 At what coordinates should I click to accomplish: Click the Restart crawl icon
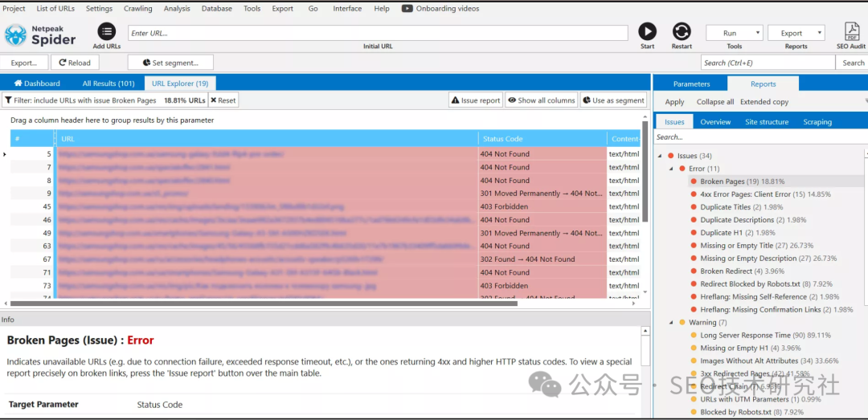click(682, 31)
